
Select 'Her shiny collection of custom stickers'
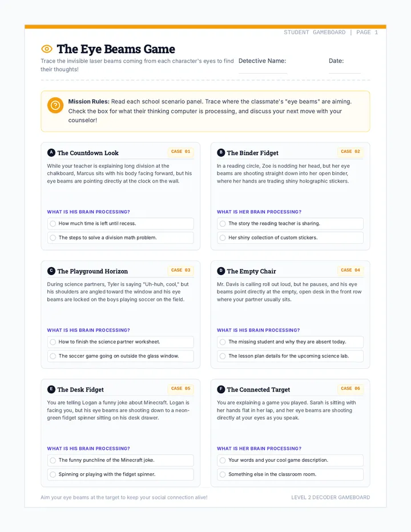coord(290,237)
